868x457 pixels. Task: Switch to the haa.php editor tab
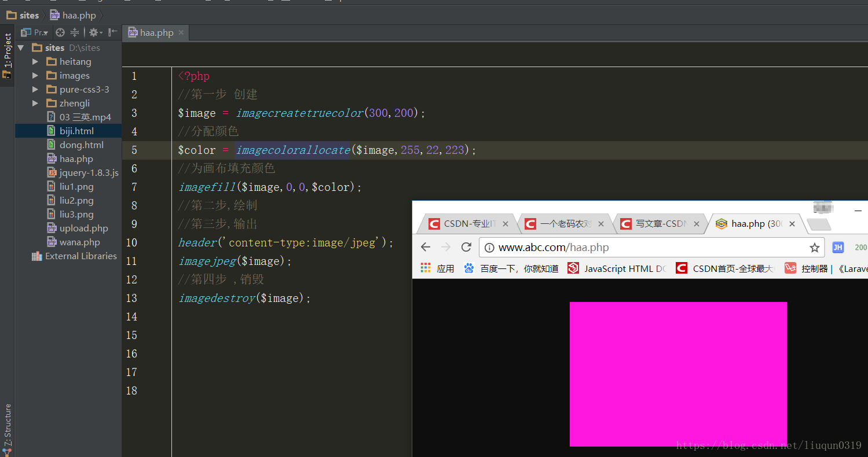click(156, 32)
